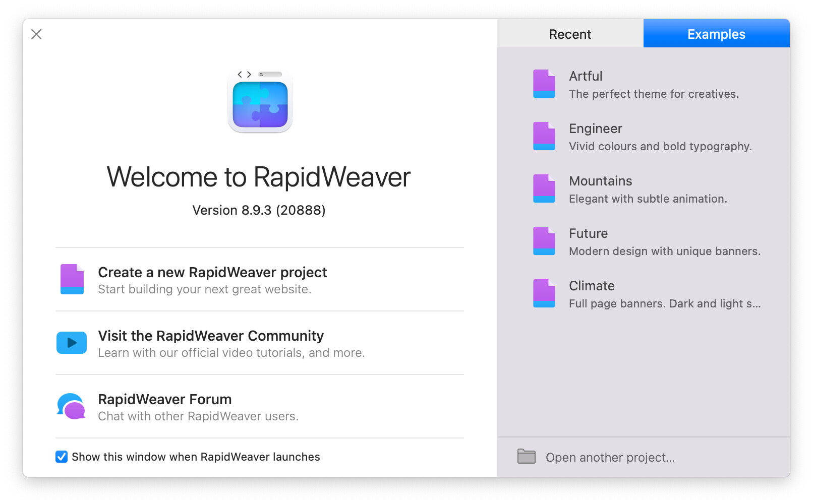
Task: Click the 'Show this window when RapidWeaver launches' label
Action: (196, 457)
